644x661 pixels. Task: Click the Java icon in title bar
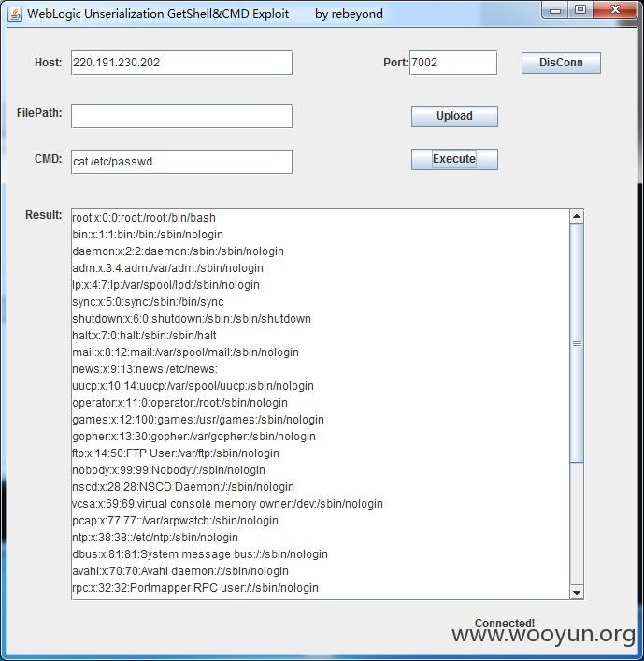[15, 14]
